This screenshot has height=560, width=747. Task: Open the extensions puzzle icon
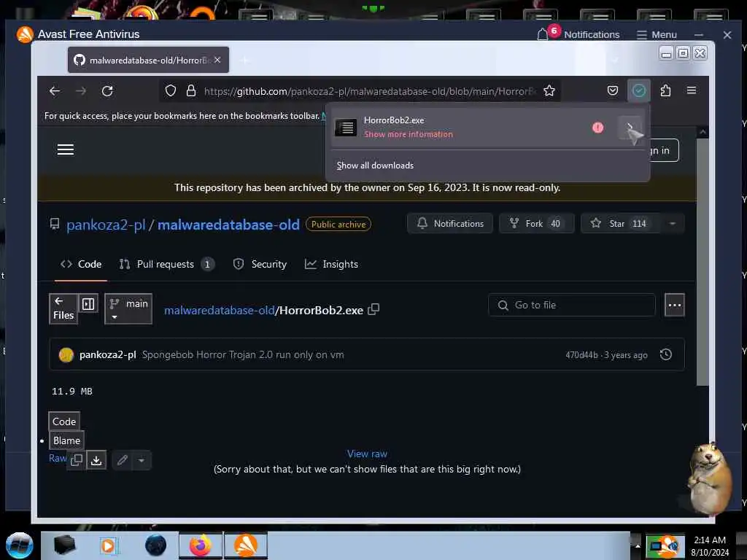[x=665, y=90]
